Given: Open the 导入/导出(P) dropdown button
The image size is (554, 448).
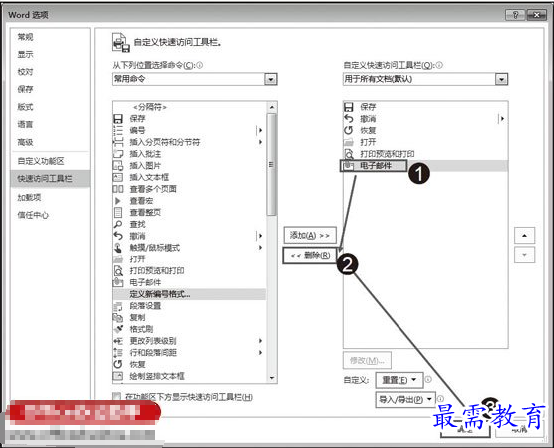Looking at the screenshot, I should tap(405, 400).
